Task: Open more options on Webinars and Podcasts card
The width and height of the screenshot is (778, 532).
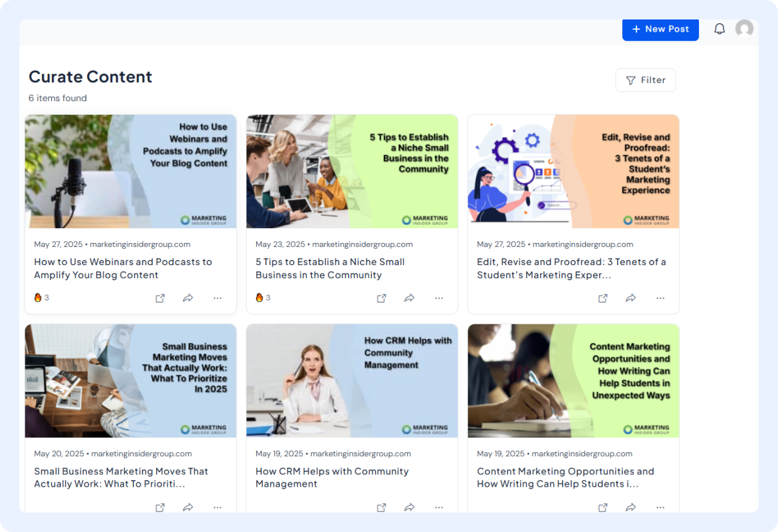Action: pyautogui.click(x=217, y=298)
